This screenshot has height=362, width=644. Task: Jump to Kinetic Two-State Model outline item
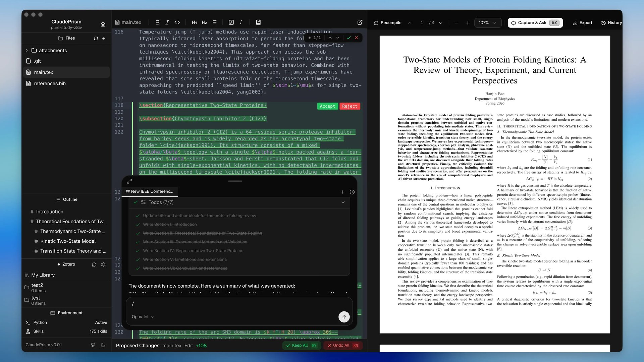tap(68, 241)
